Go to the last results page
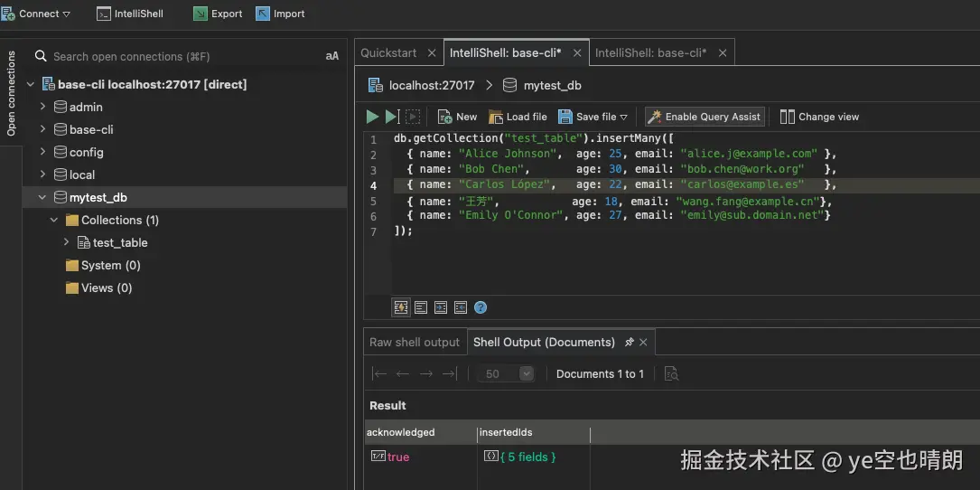This screenshot has height=490, width=980. (x=450, y=373)
